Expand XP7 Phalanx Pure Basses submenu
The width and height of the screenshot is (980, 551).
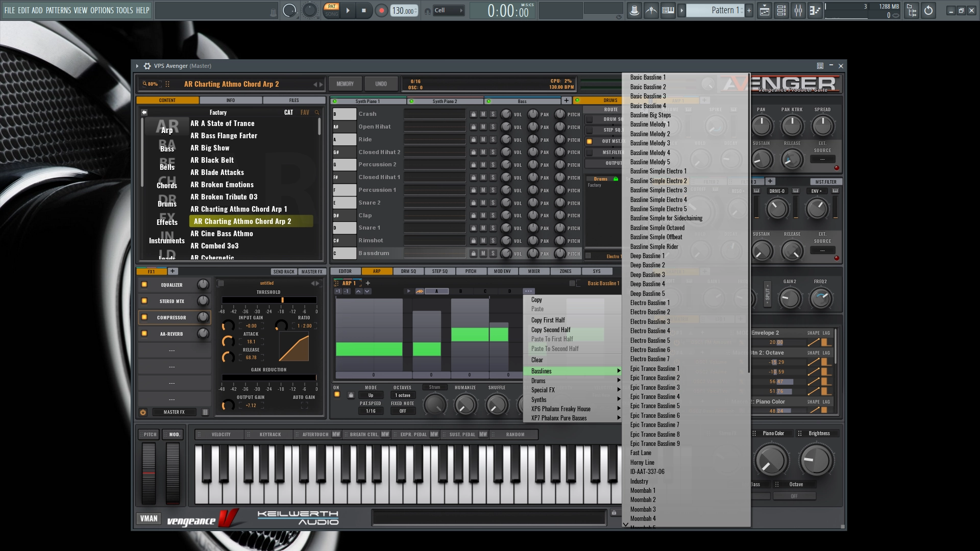coord(572,418)
